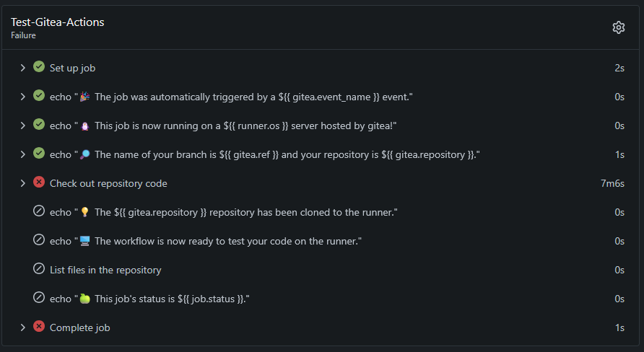
Task: Click the Check out repository code label
Action: pyautogui.click(x=108, y=183)
